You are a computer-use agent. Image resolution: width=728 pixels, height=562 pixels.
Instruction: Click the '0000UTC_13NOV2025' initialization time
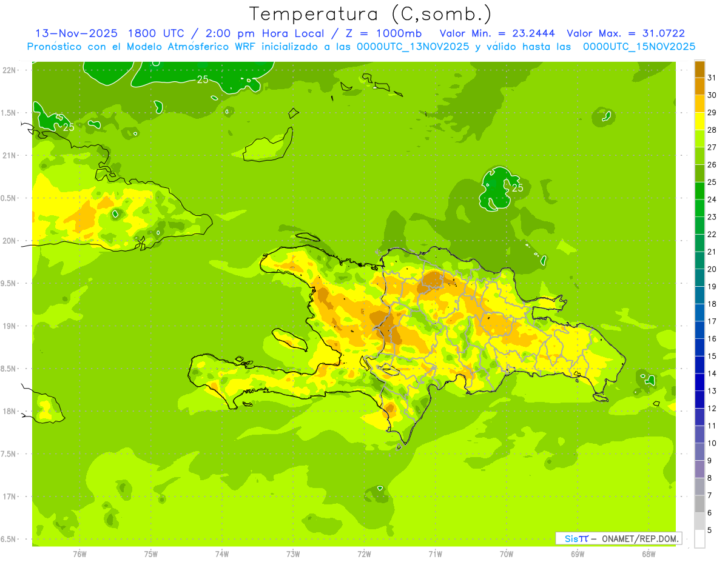tap(413, 47)
